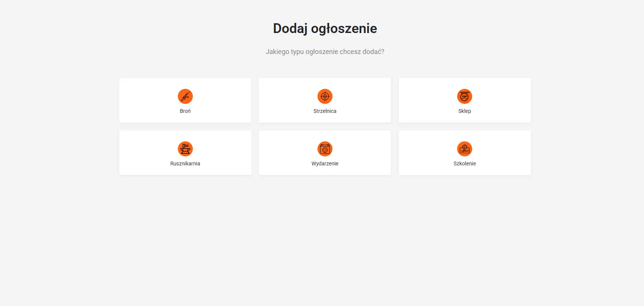Click the shop sign icon for Sklep

coord(464,96)
